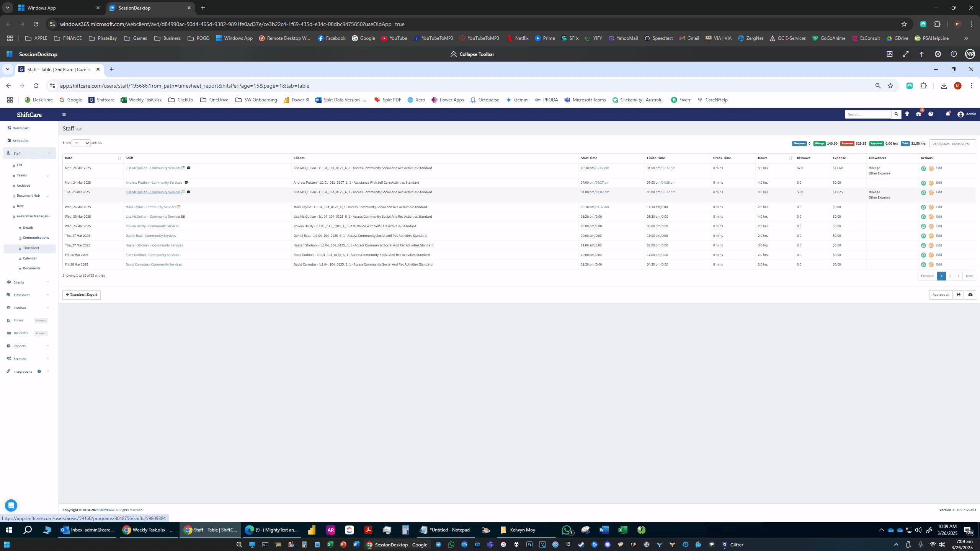This screenshot has width=980, height=551.
Task: Click the ShiftCare header search input
Action: click(x=868, y=114)
